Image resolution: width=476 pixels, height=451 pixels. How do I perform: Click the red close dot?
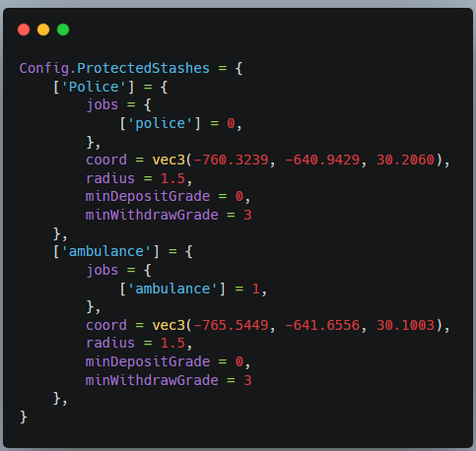click(x=24, y=30)
